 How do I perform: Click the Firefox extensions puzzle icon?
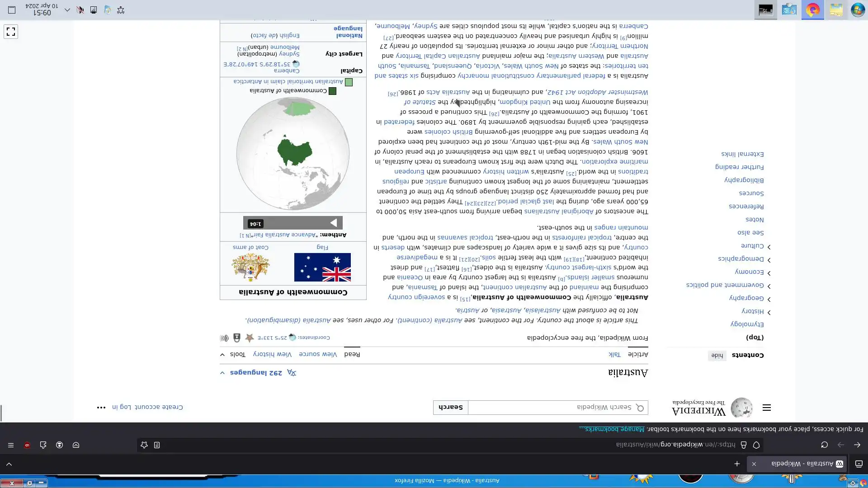43,445
